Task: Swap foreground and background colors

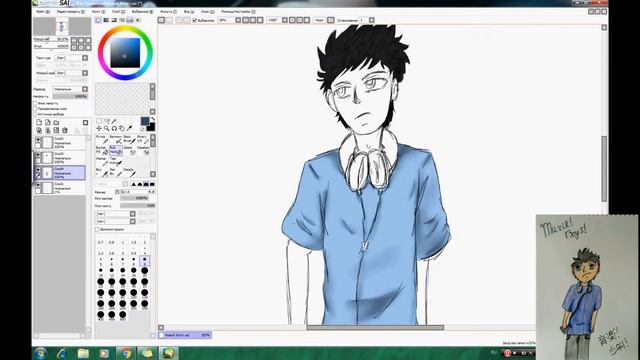Action: click(153, 119)
